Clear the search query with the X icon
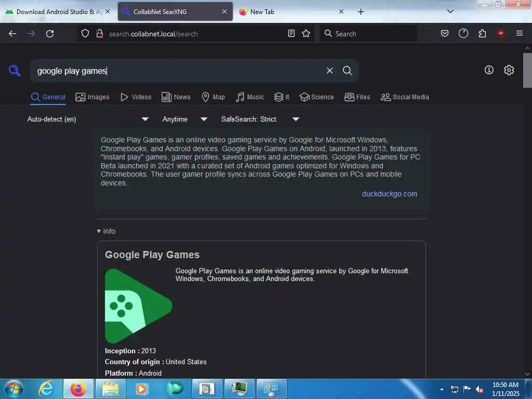The image size is (532, 399). point(329,71)
